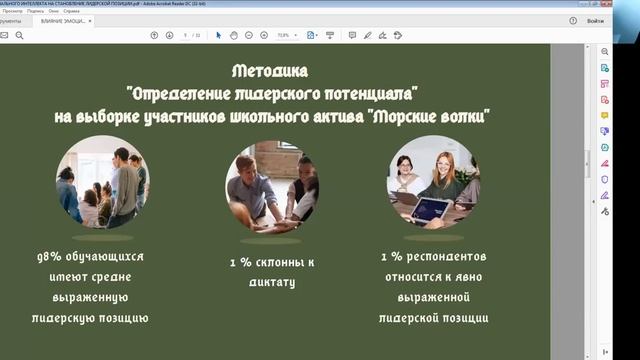Image resolution: width=640 pixels, height=360 pixels.
Task: Collapse the right tools pane arrow
Action: click(594, 202)
